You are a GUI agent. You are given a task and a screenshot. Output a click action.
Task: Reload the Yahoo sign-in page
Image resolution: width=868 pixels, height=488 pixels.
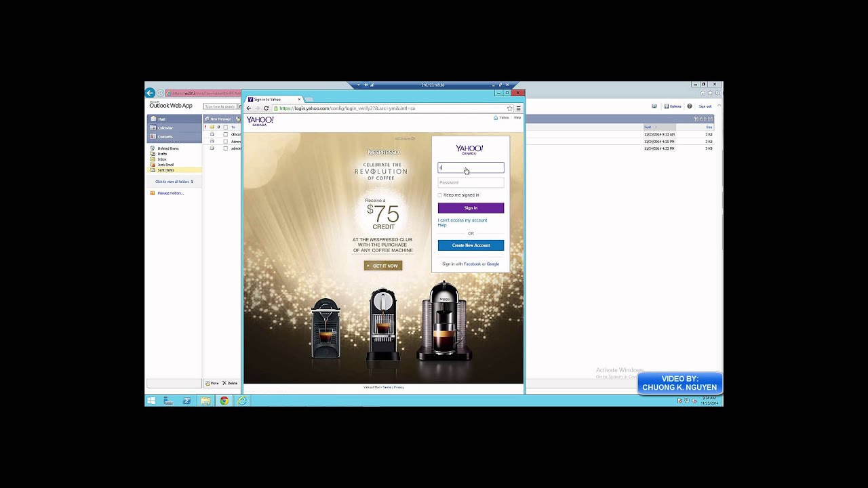(x=266, y=108)
